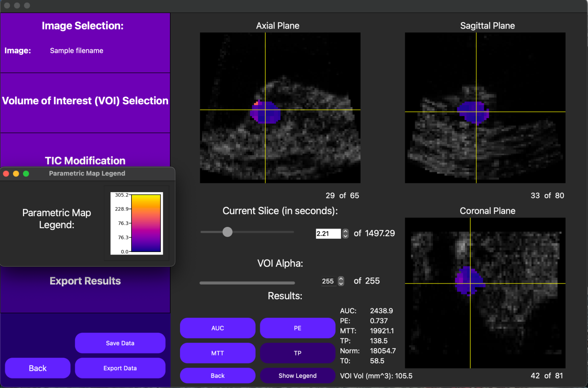Click the VOI Vol (mm^3): 105.5 text
The image size is (588, 388).
coord(376,376)
